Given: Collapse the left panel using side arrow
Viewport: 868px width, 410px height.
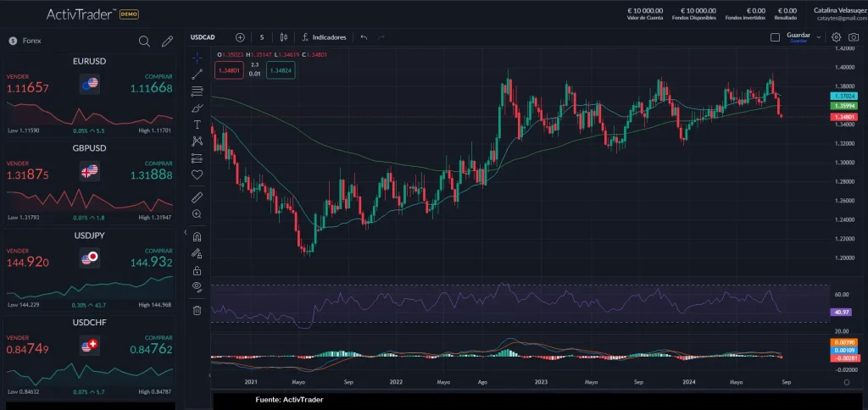Looking at the screenshot, I should pyautogui.click(x=185, y=232).
